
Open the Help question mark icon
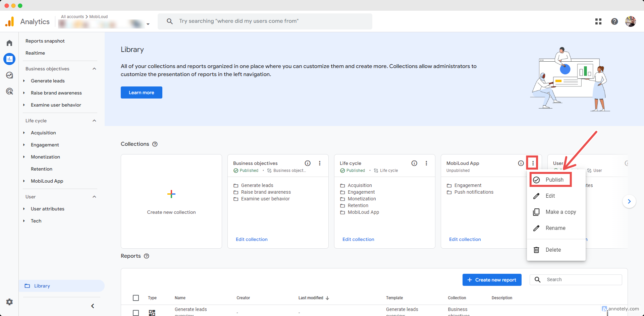[614, 21]
